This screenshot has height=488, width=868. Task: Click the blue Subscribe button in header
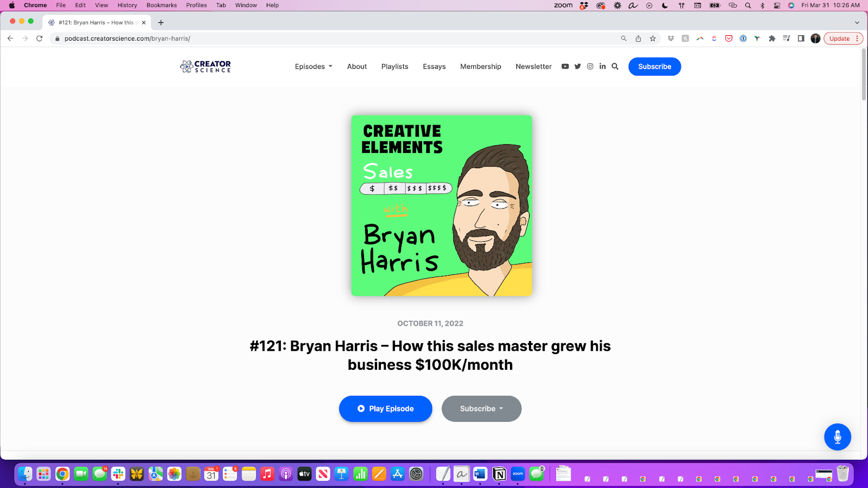(655, 67)
